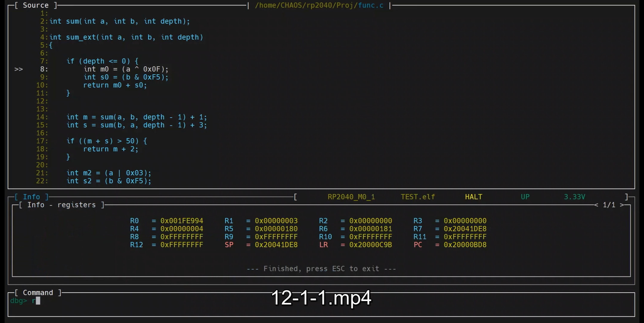Click the R0 register value 0x001FE994
Viewport: 644px width, 323px height.
click(182, 221)
